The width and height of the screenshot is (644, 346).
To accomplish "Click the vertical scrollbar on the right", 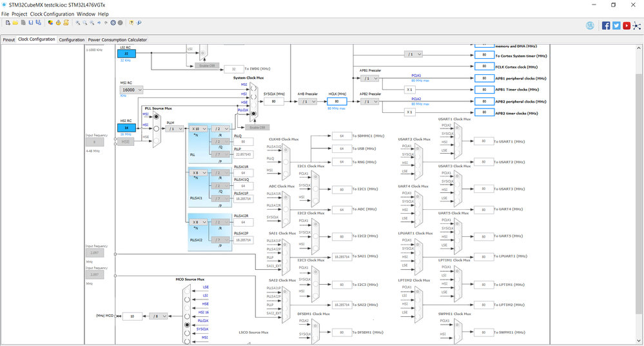I will [x=639, y=194].
